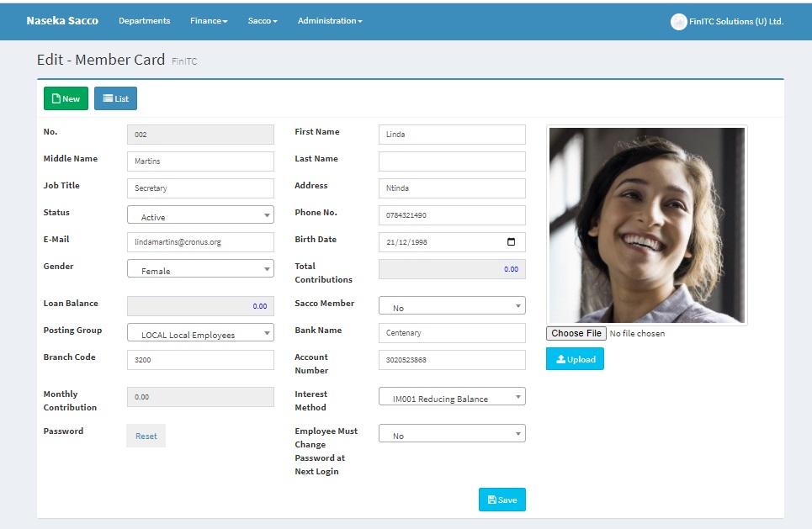812x529 pixels.
Task: Expand the Status dropdown
Action: 200,216
